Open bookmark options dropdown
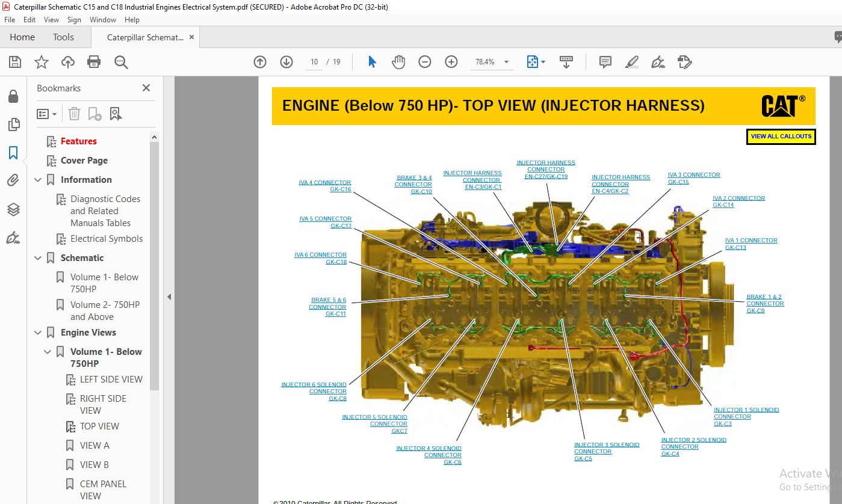The height and width of the screenshot is (504, 842). (x=46, y=114)
